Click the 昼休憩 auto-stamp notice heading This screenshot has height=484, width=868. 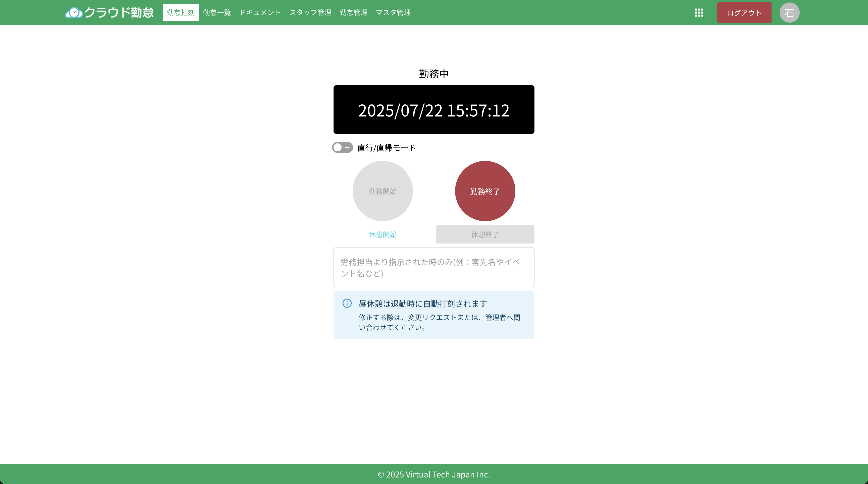[422, 304]
